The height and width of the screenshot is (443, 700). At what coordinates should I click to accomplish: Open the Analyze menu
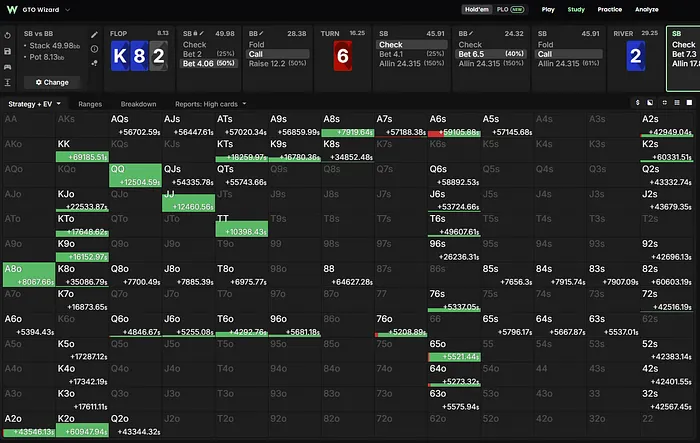click(646, 9)
